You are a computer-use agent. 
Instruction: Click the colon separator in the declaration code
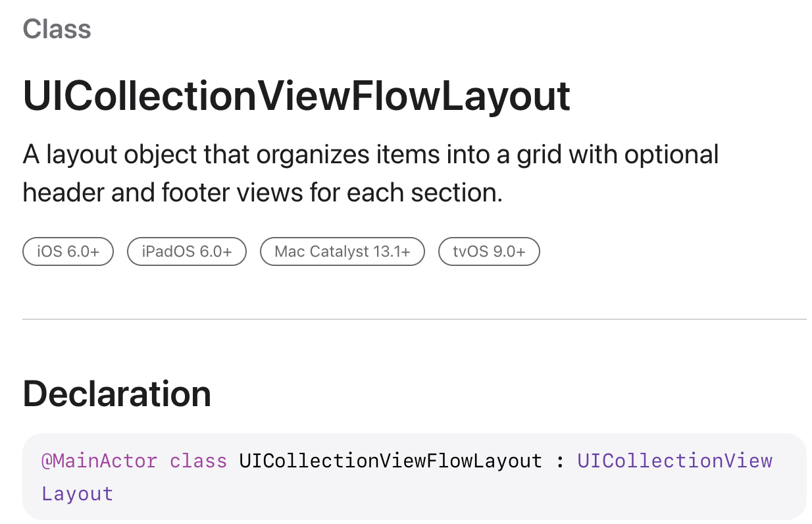click(560, 460)
